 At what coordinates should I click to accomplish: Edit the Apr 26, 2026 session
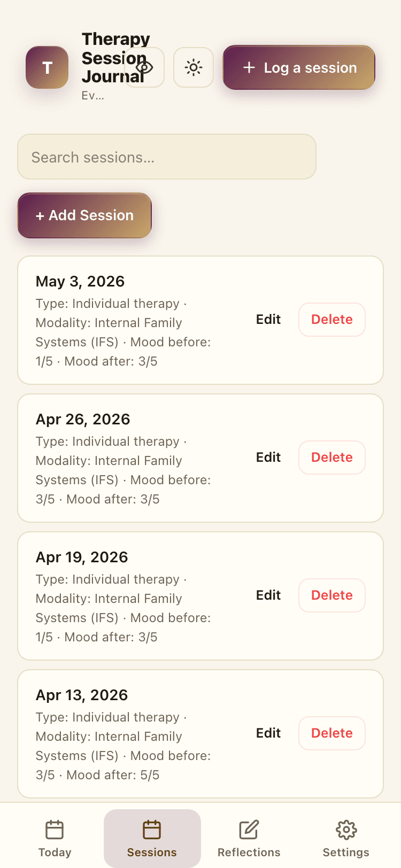(x=268, y=458)
